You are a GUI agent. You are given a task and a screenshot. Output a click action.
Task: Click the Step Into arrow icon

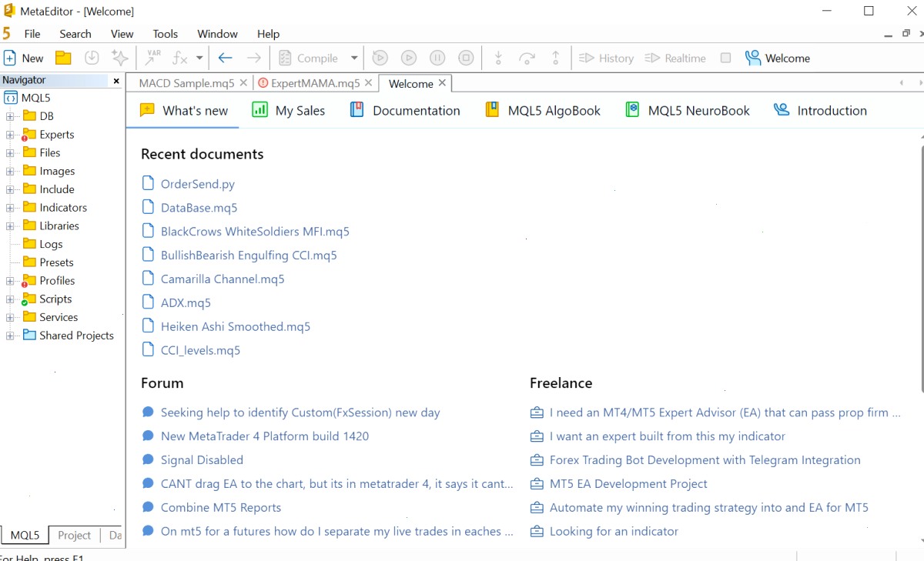498,58
